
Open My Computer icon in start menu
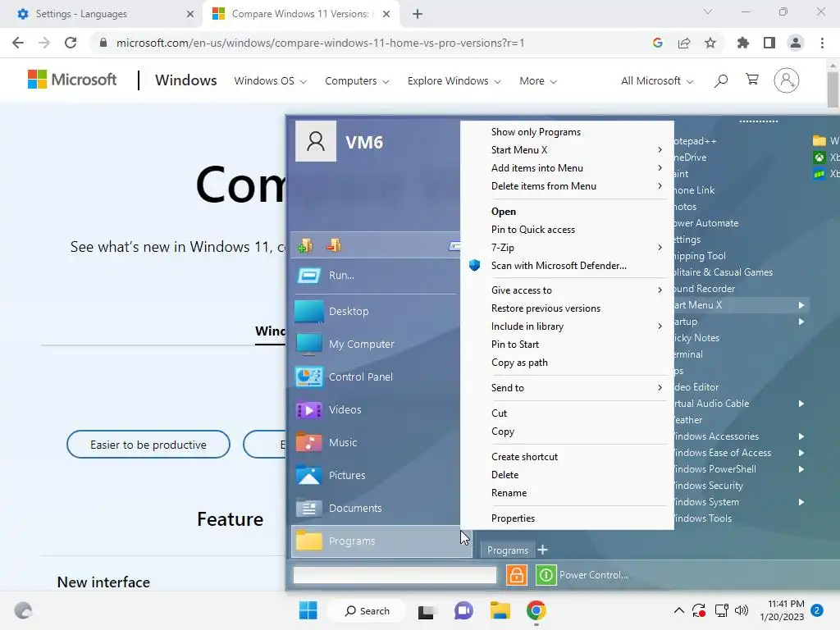pos(309,344)
